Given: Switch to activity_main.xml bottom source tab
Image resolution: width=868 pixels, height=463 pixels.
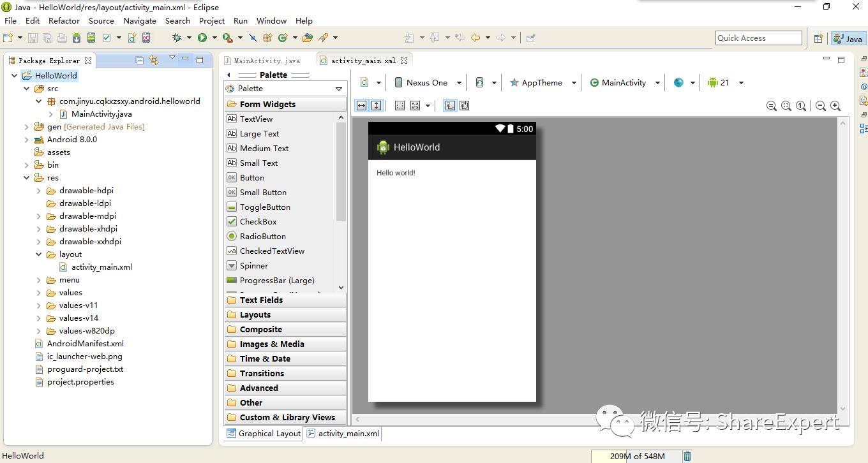Looking at the screenshot, I should (343, 434).
